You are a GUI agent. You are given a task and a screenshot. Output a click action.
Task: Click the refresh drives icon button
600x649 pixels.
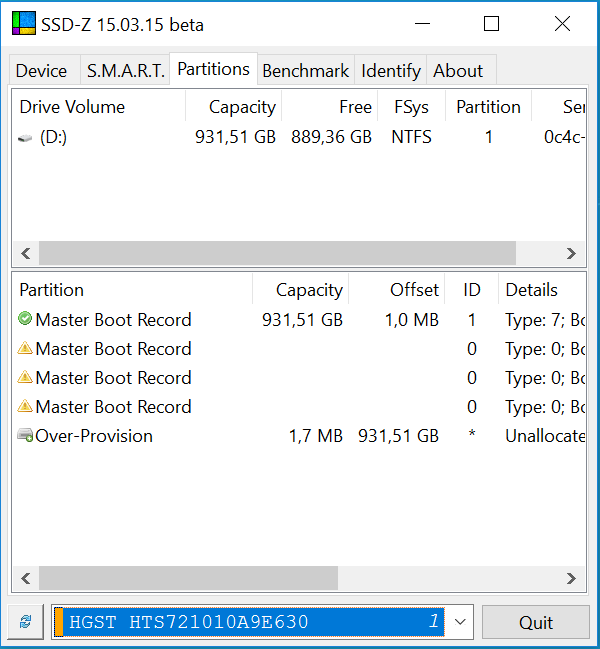(x=26, y=622)
